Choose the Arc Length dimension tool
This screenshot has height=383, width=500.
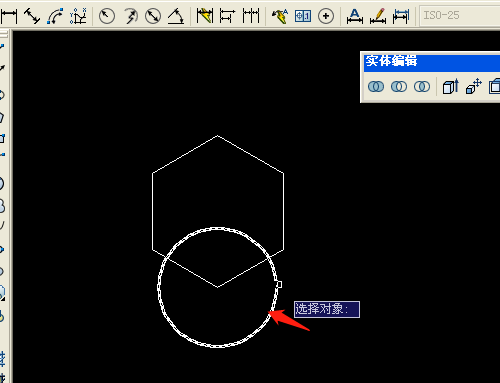click(55, 16)
